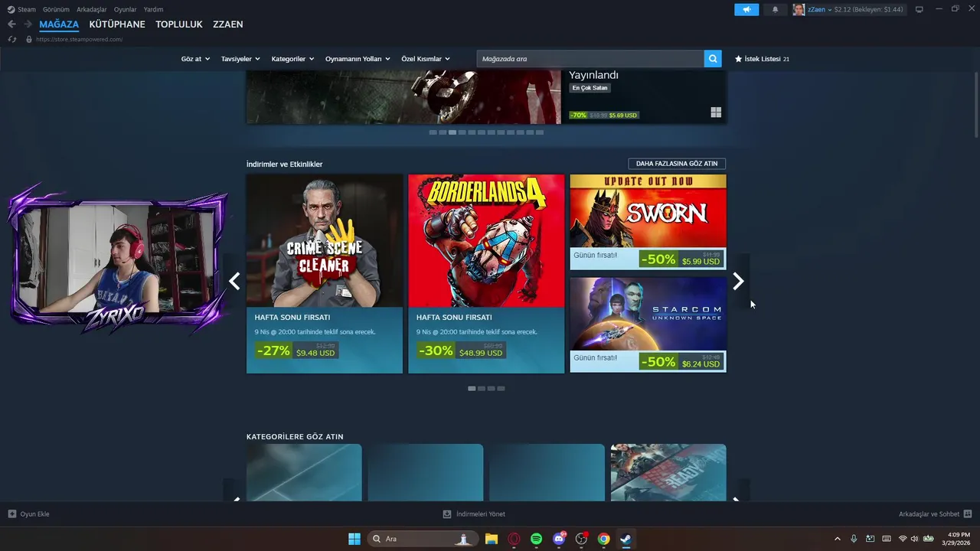This screenshot has width=980, height=551.
Task: Open Arkadaşlar ve Sohbet panel
Action: click(936, 514)
